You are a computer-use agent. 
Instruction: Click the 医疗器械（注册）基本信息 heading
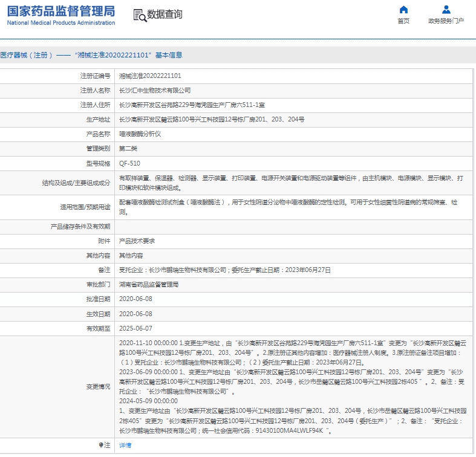pyautogui.click(x=91, y=55)
